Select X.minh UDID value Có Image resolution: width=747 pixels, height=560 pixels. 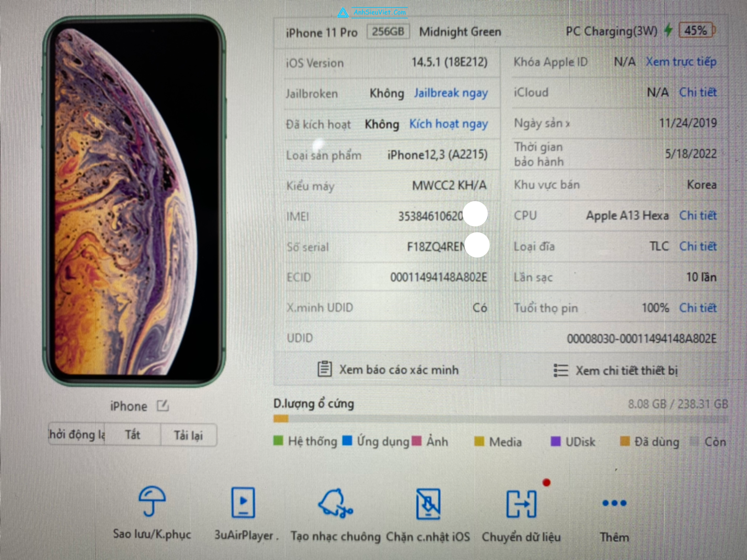pyautogui.click(x=480, y=308)
